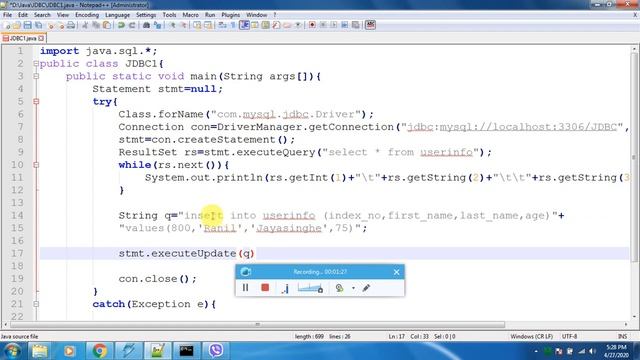This screenshot has height=360, width=640.
Task: Click the 'Windows (CR LF)' status bar entry
Action: pyautogui.click(x=531, y=337)
